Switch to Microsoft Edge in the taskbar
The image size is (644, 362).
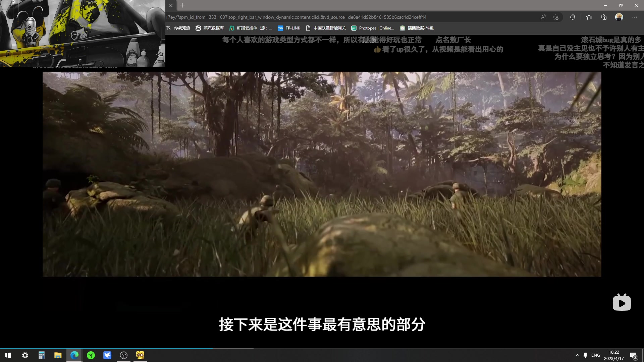(x=74, y=355)
